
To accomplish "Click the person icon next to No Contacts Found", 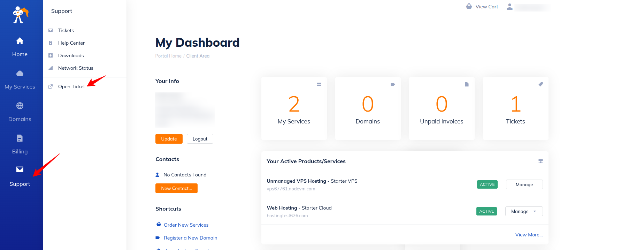I will pos(158,175).
